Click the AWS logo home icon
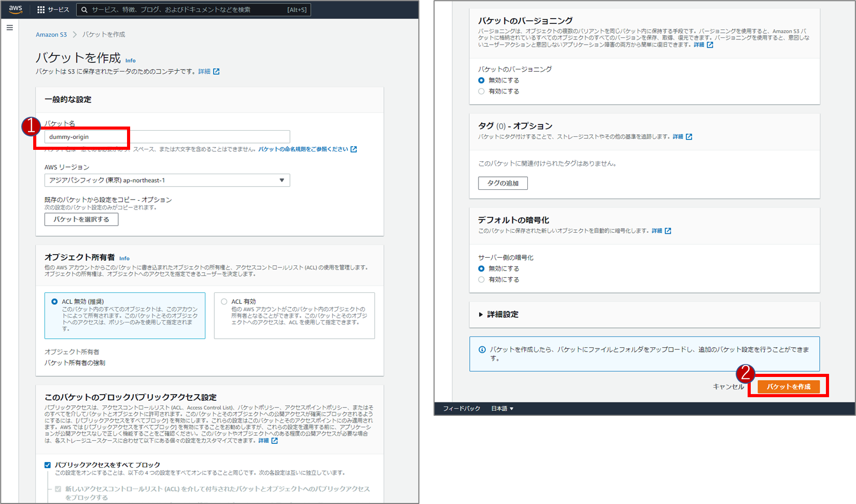856x504 pixels. point(16,9)
